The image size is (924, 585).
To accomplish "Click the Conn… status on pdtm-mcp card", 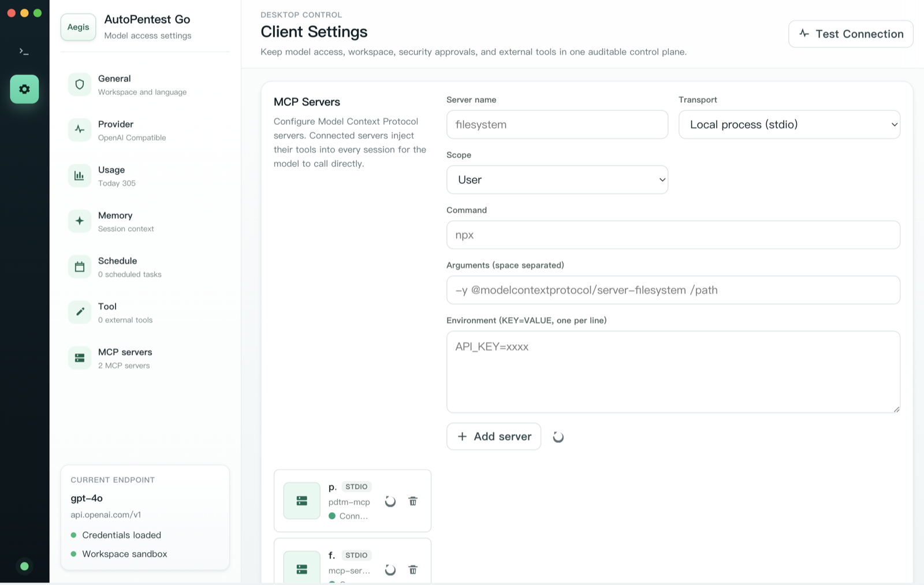I will [348, 516].
